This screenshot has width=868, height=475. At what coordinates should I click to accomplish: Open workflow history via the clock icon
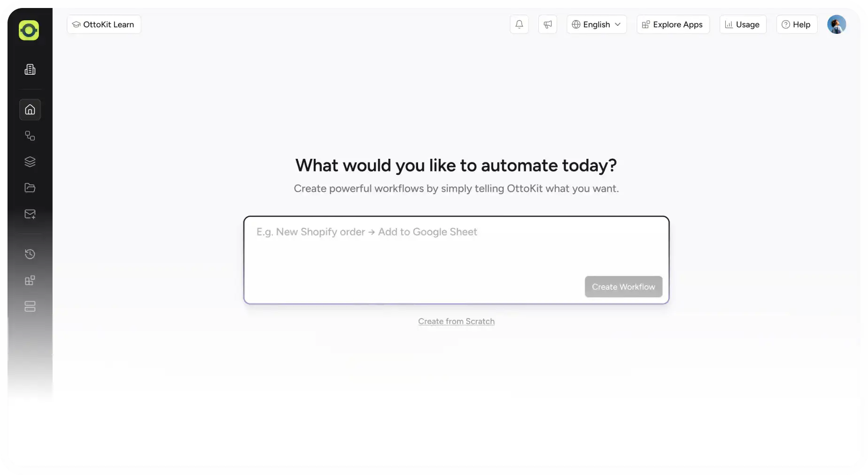point(30,254)
